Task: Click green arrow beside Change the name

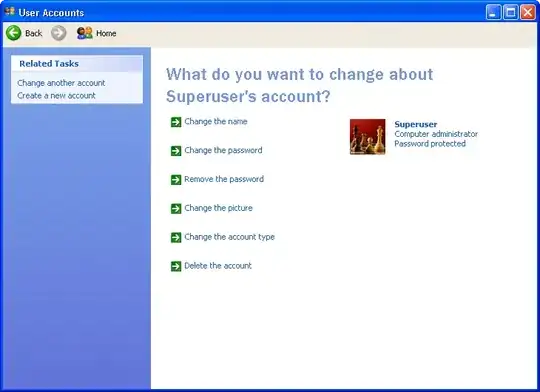Action: click(176, 122)
